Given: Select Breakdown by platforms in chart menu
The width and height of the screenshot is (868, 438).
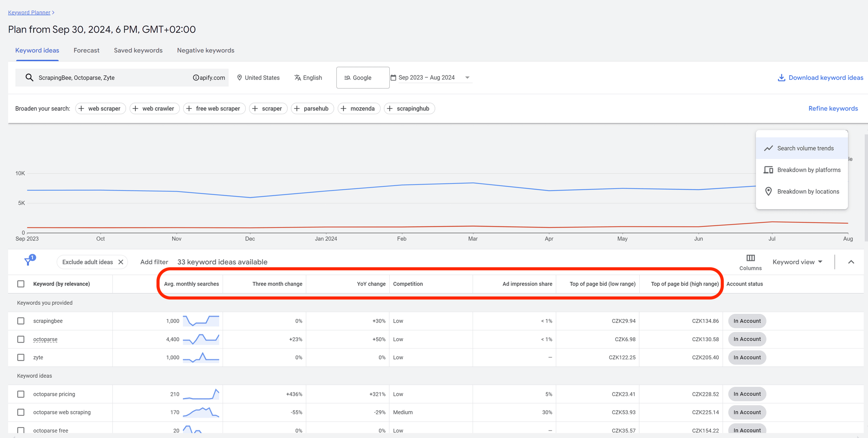Looking at the screenshot, I should click(x=808, y=170).
